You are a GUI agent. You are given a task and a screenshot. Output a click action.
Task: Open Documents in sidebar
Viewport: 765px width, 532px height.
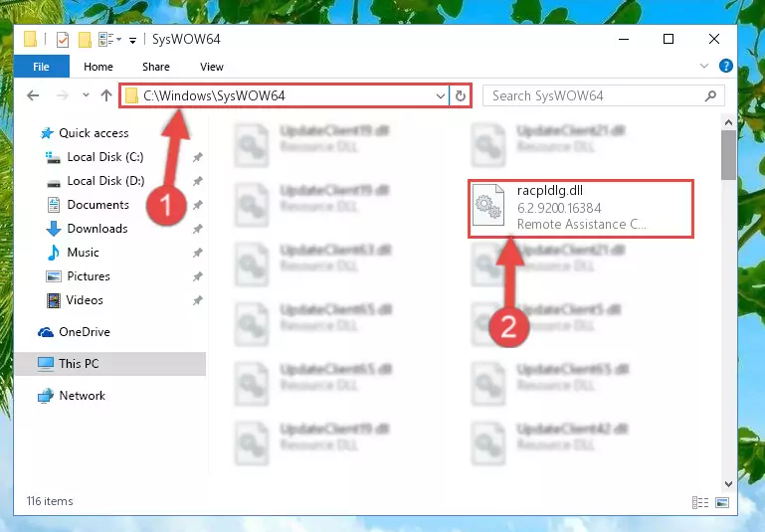coord(98,205)
